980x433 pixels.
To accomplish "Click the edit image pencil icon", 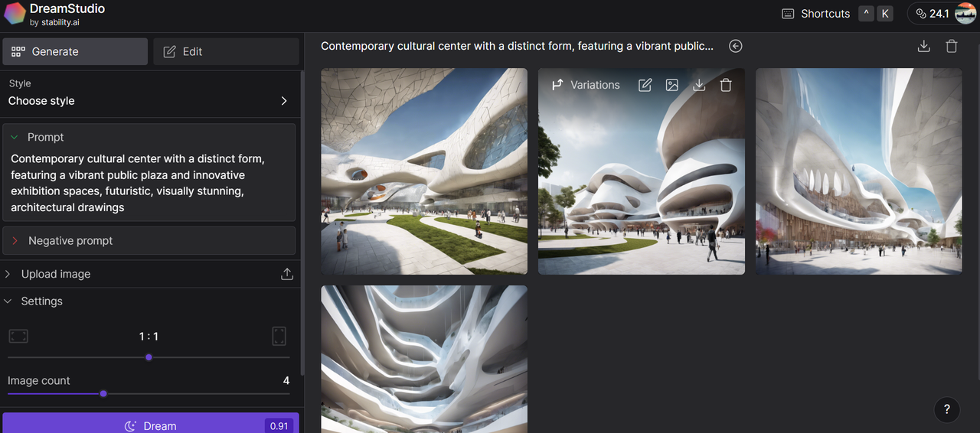I will (x=645, y=85).
